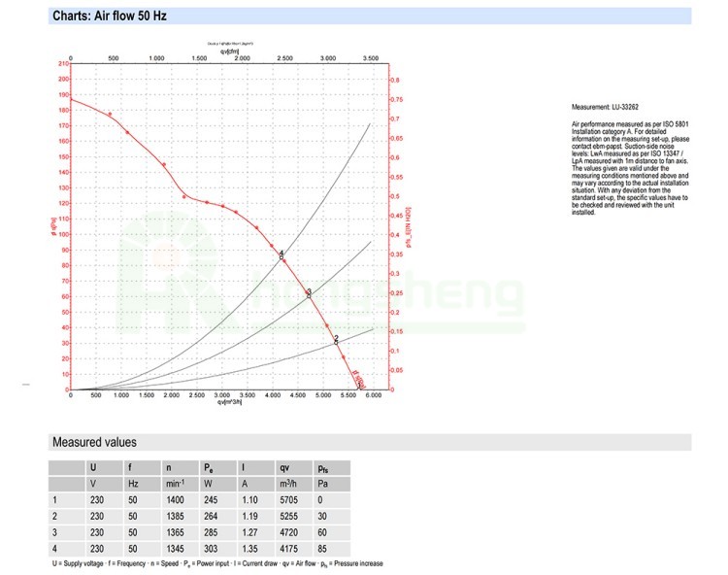This screenshot has height=575, width=728.
Task: Click operating point 2 on the curve
Action: point(336,340)
